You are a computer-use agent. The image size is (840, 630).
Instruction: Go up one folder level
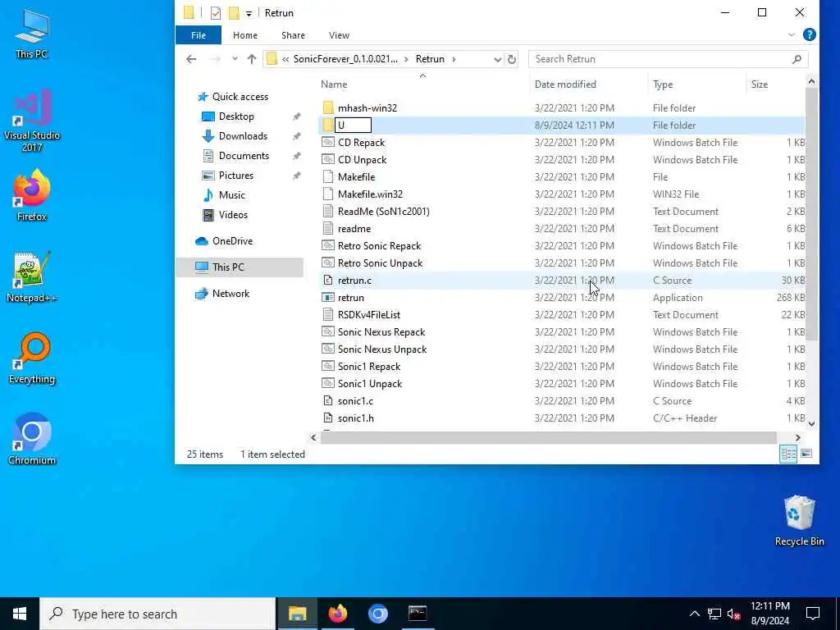(252, 59)
